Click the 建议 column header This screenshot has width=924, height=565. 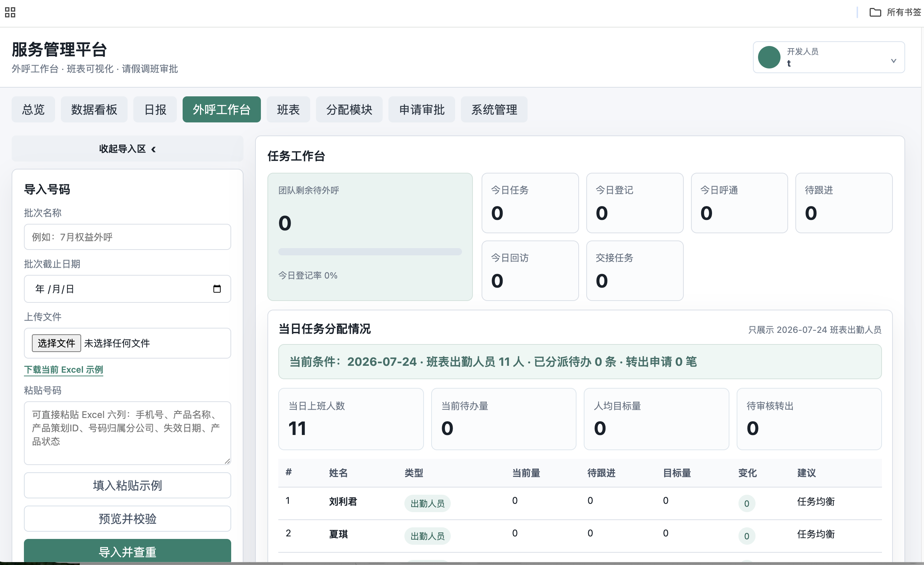pos(807,473)
